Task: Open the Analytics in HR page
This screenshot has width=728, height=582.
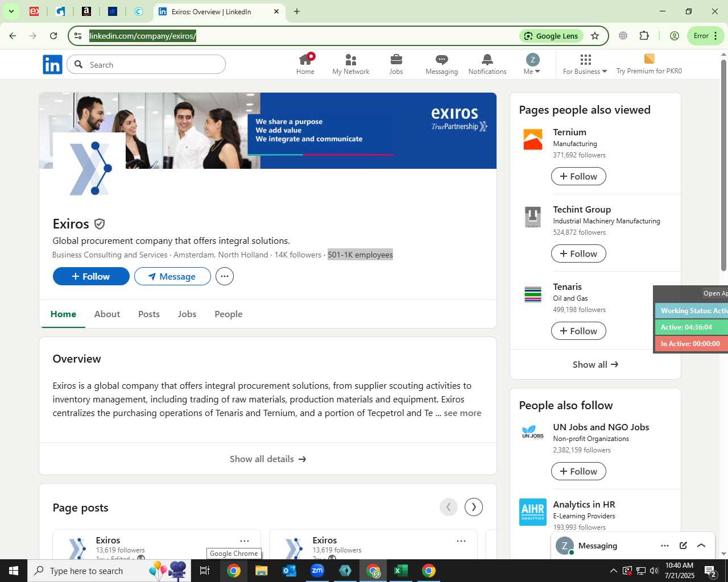Action: click(584, 504)
